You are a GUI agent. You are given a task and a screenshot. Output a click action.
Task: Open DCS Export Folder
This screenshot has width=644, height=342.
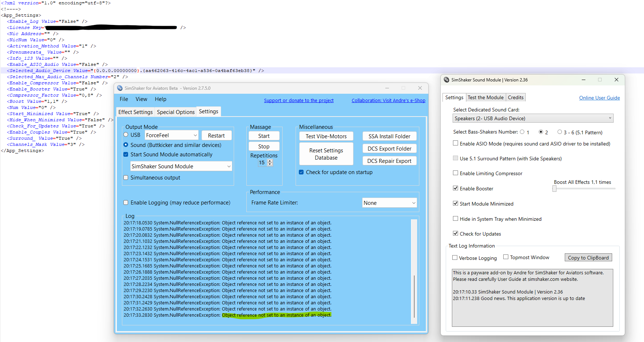[x=390, y=149]
